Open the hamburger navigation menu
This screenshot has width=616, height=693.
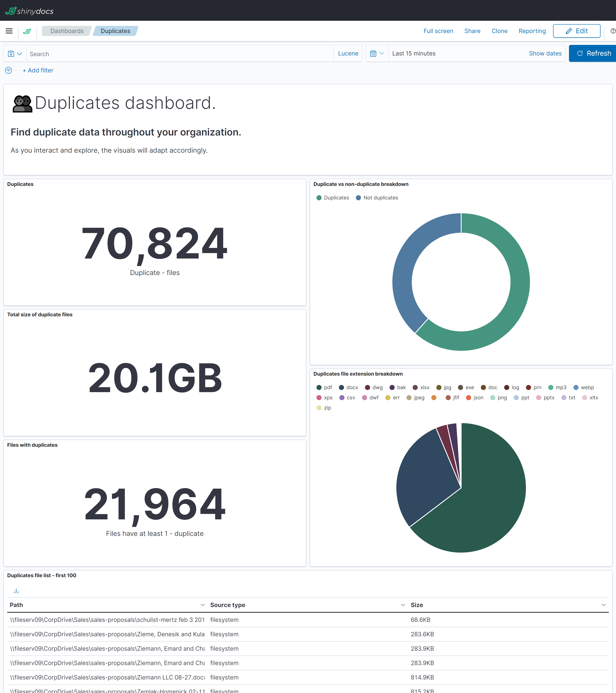pyautogui.click(x=9, y=31)
